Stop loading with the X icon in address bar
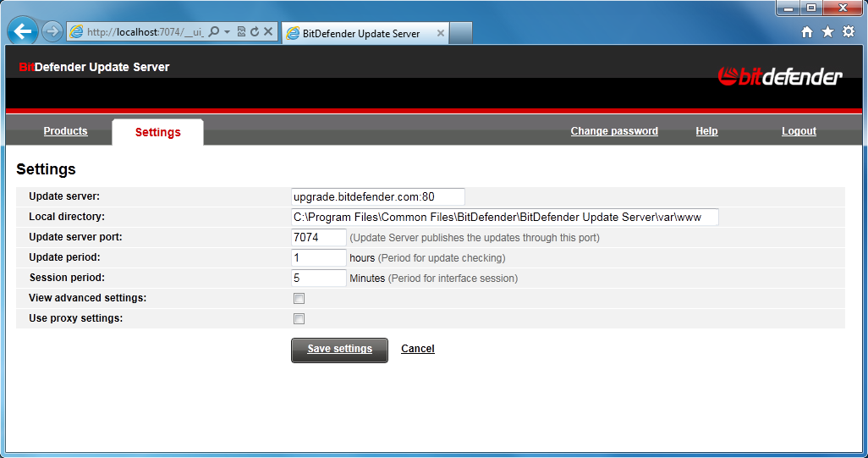The height and width of the screenshot is (458, 868). 268,31
